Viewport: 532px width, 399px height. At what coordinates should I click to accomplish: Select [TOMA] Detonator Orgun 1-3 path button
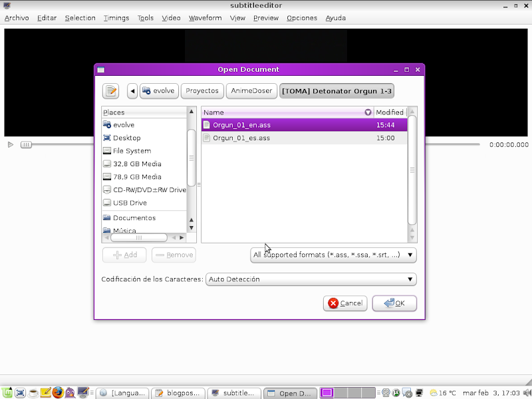coord(336,91)
